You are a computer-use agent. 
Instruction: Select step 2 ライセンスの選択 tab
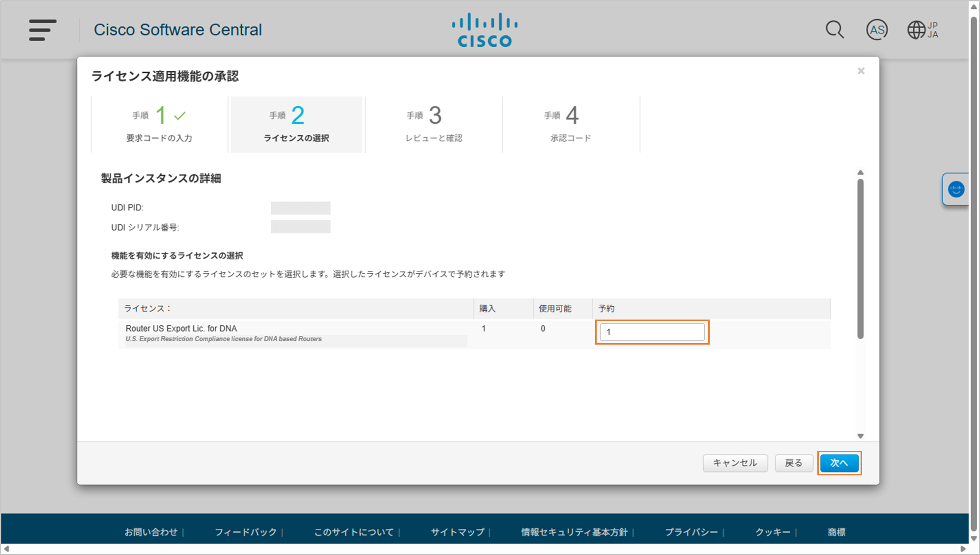(x=296, y=125)
